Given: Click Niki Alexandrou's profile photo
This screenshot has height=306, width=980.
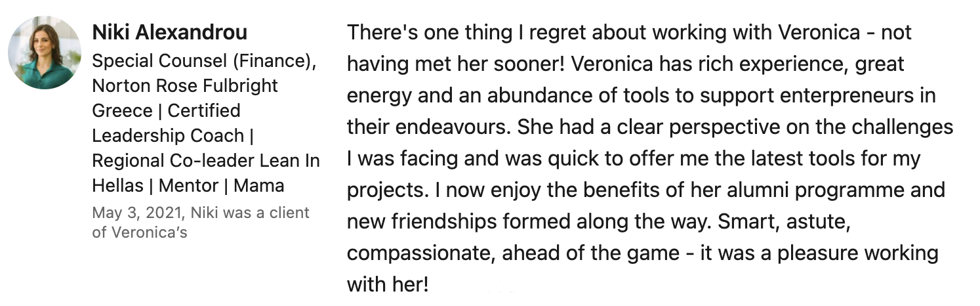Looking at the screenshot, I should pos(45,53).
